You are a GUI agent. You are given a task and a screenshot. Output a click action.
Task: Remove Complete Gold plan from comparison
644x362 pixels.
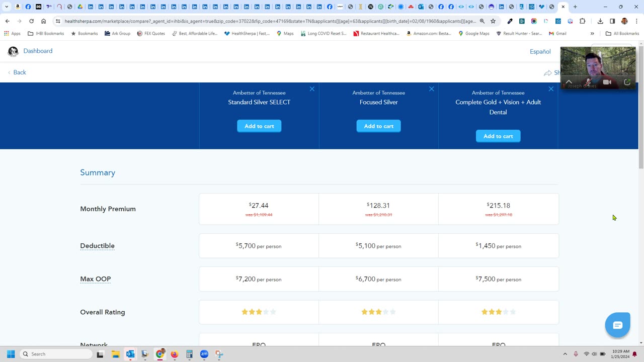click(x=551, y=89)
